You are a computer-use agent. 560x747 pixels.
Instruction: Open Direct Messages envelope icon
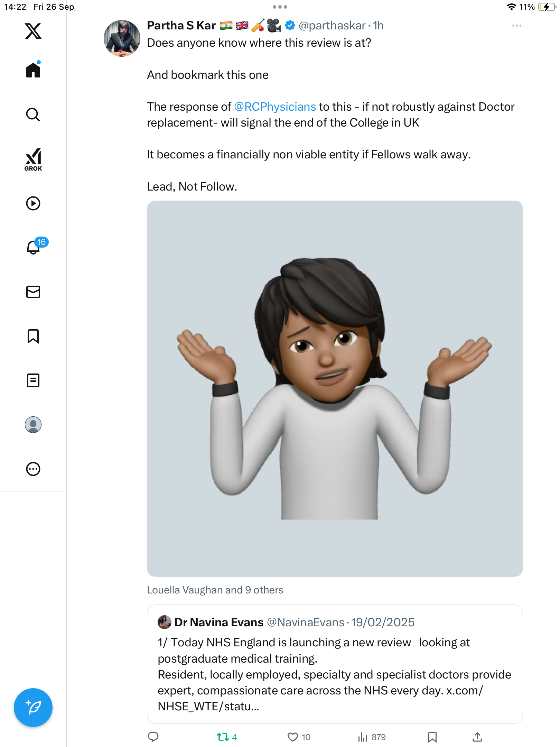tap(33, 292)
